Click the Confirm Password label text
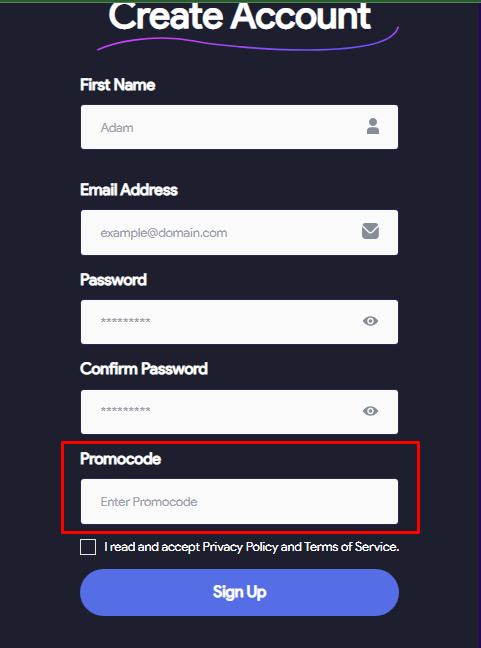The height and width of the screenshot is (648, 481). coord(144,369)
